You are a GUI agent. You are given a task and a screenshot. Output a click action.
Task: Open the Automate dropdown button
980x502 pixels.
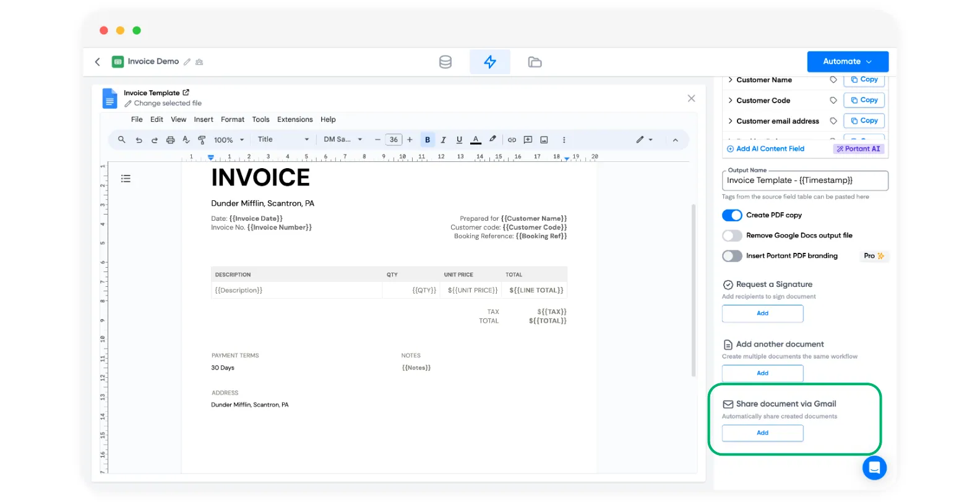pos(848,62)
